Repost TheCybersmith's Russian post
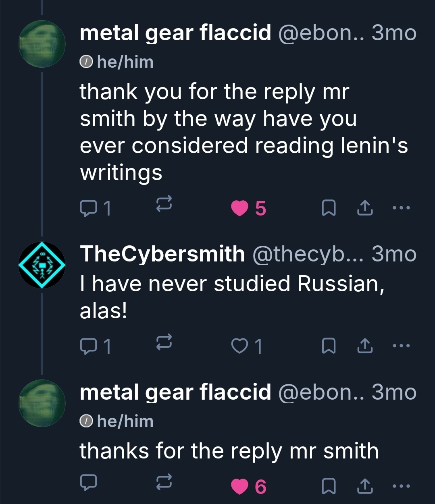 click(164, 341)
